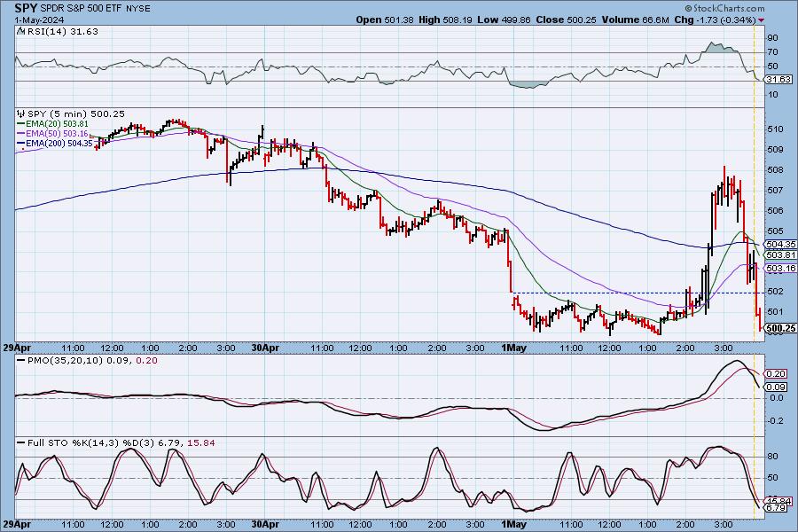Click the red down-arrow beside Chg value

tap(761, 20)
